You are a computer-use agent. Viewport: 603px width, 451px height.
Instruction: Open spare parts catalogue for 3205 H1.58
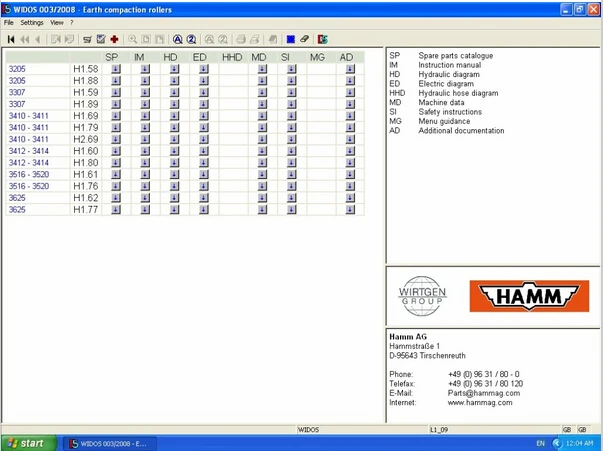[x=116, y=69]
